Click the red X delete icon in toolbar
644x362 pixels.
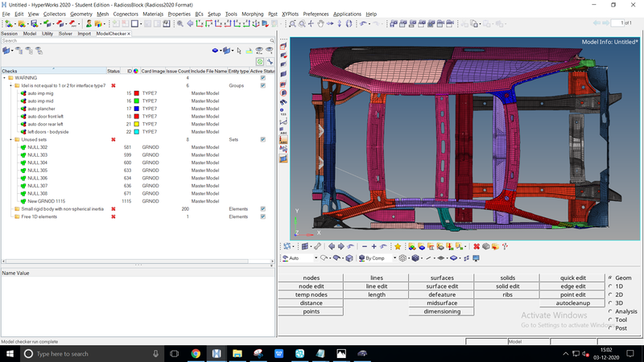[x=476, y=247]
